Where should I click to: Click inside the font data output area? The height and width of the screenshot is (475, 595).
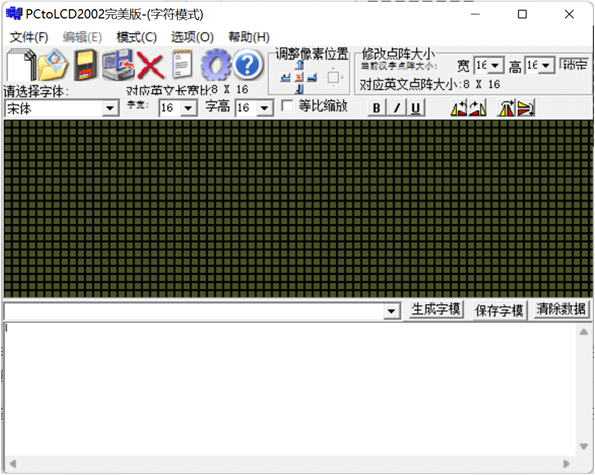(x=291, y=390)
